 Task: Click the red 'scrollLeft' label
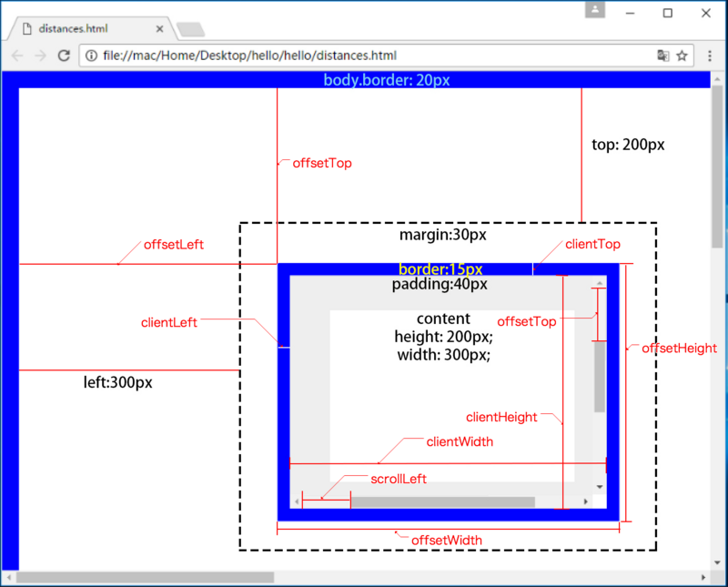click(x=399, y=480)
